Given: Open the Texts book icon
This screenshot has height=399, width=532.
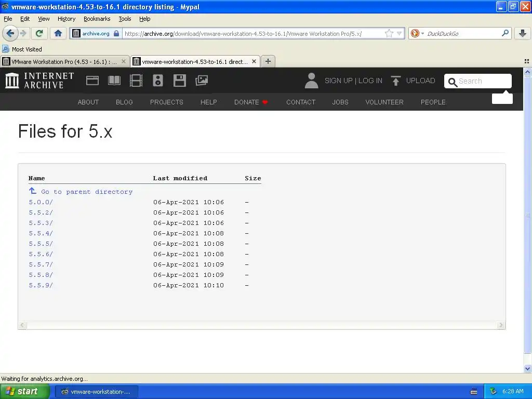Looking at the screenshot, I should coord(114,81).
